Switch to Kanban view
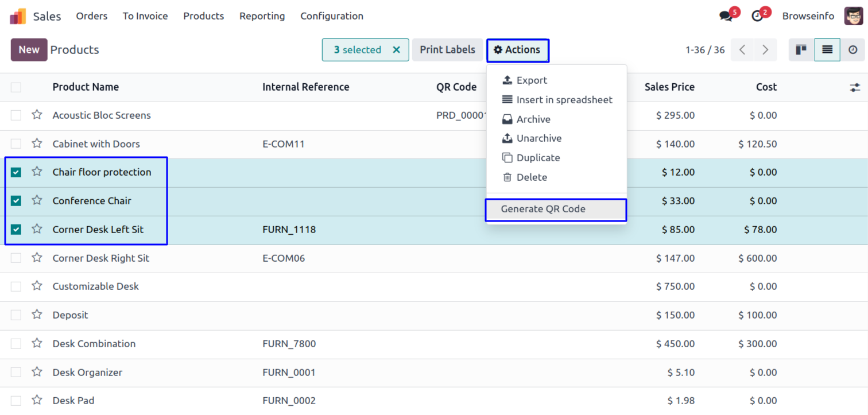This screenshot has height=415, width=868. [801, 50]
